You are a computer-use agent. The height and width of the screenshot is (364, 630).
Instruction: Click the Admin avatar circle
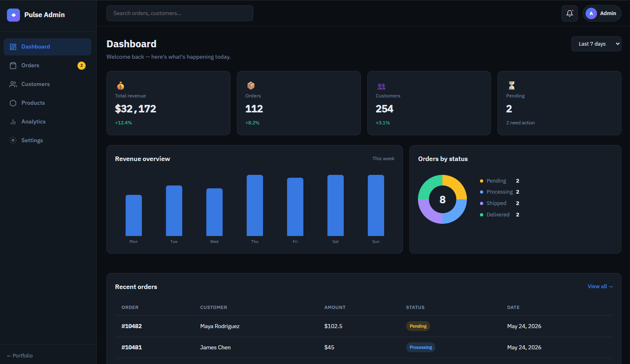click(591, 13)
